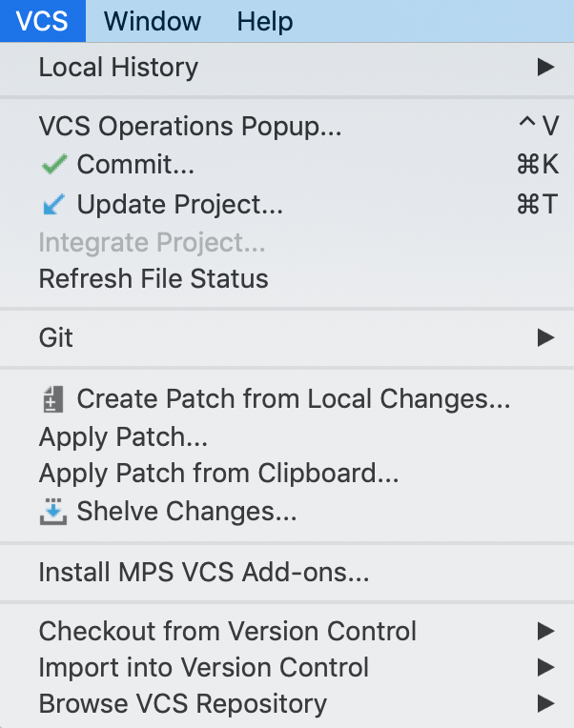Select Apply Patch from Clipboard

click(x=218, y=473)
